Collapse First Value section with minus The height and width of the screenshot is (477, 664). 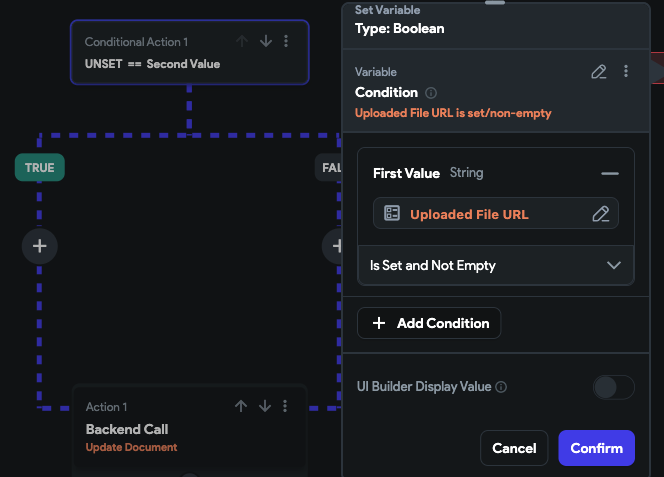(610, 174)
